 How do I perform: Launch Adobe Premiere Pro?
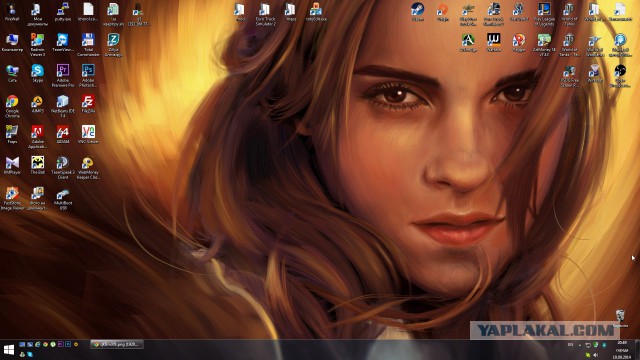tap(63, 76)
